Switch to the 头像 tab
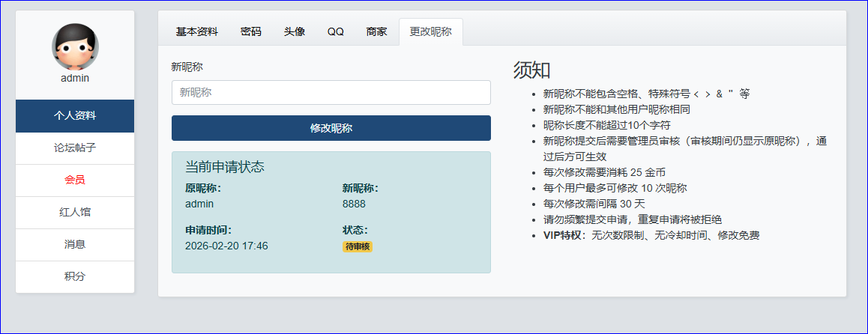The height and width of the screenshot is (334, 868). [x=295, y=32]
